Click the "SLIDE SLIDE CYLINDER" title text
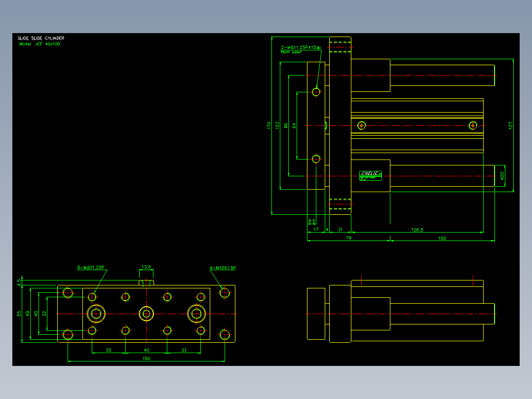The height and width of the screenshot is (399, 532). click(x=40, y=39)
